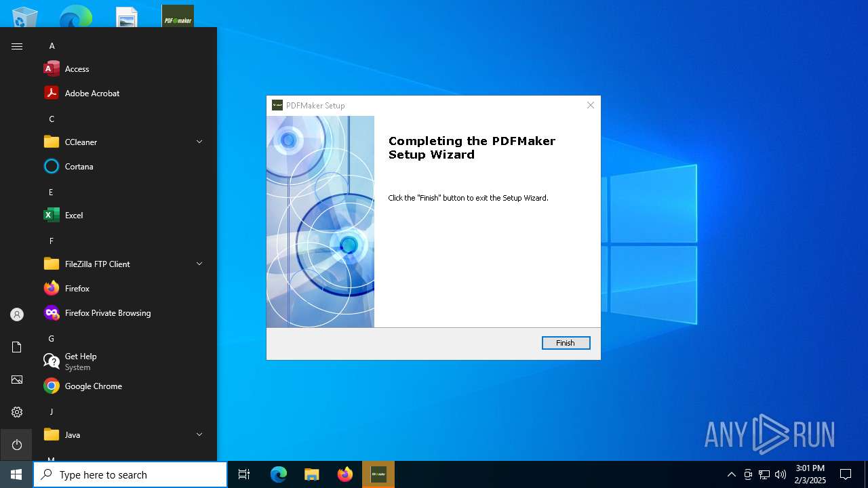Image resolution: width=868 pixels, height=488 pixels.
Task: Expand the CCleaner folder
Action: tap(199, 142)
